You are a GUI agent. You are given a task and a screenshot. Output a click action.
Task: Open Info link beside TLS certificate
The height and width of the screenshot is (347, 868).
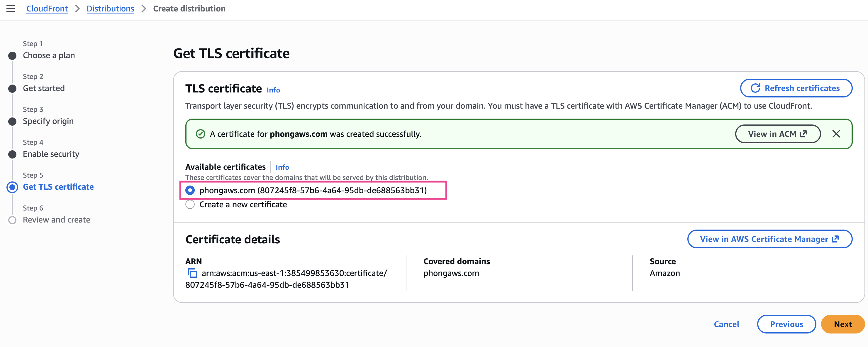point(273,90)
